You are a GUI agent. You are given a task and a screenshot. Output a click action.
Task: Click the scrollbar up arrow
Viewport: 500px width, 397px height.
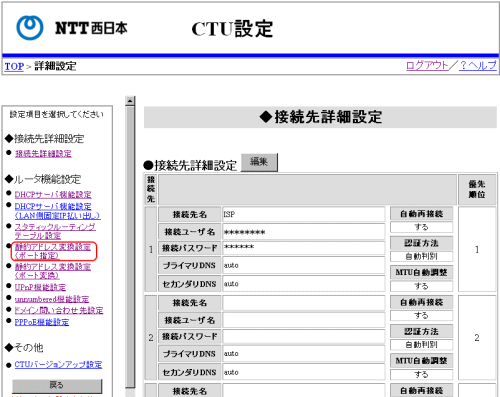point(130,101)
